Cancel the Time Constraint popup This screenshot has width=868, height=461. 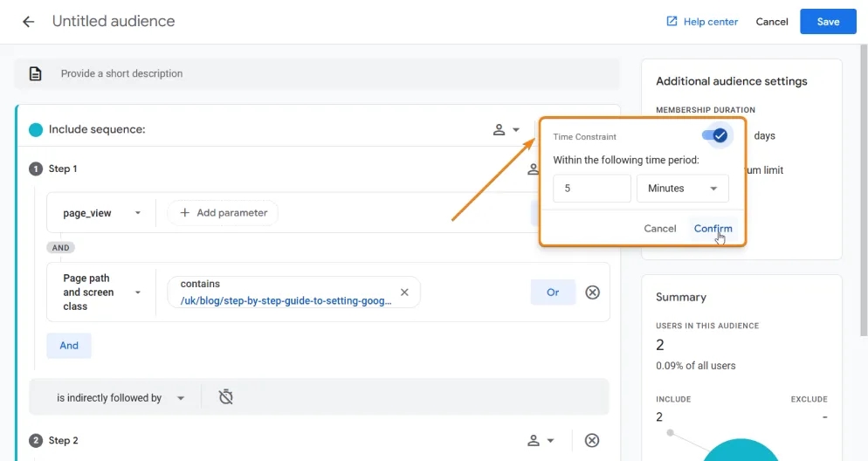coord(660,228)
